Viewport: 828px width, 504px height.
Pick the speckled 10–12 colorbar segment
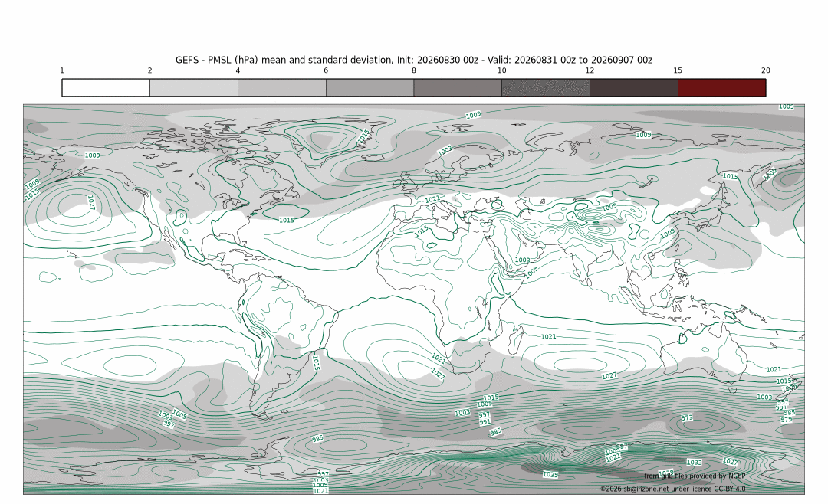(x=546, y=87)
